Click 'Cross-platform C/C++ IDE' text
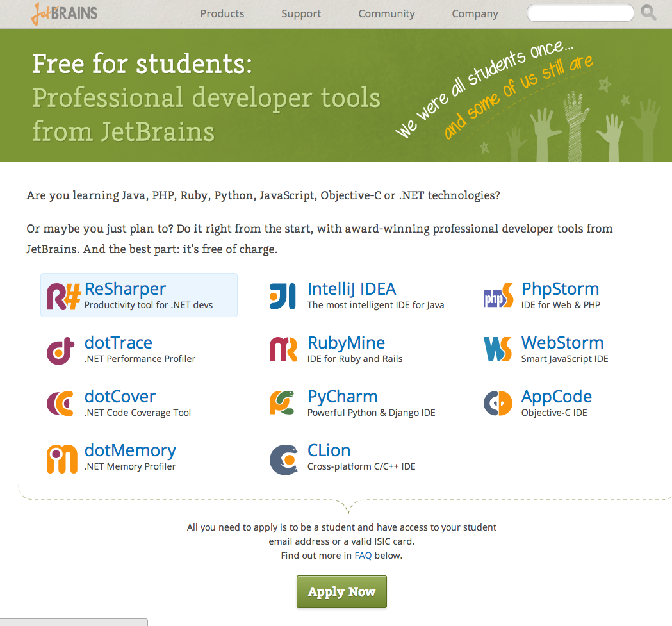Image resolution: width=672 pixels, height=626 pixels. pyautogui.click(x=361, y=466)
